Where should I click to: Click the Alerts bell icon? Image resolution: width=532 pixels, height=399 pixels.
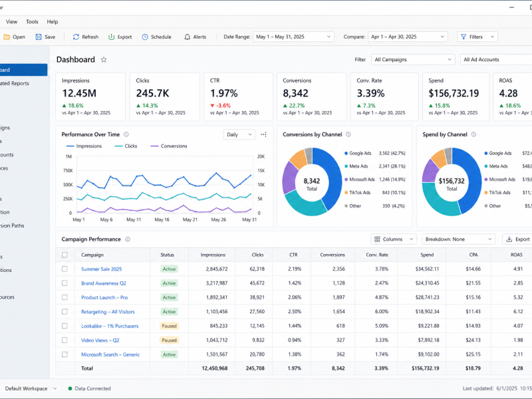188,37
